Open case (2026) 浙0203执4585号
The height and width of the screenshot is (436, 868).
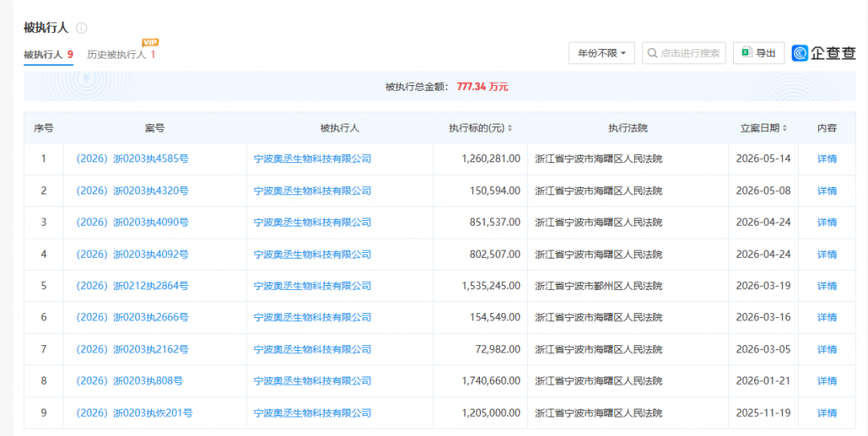pyautogui.click(x=133, y=159)
